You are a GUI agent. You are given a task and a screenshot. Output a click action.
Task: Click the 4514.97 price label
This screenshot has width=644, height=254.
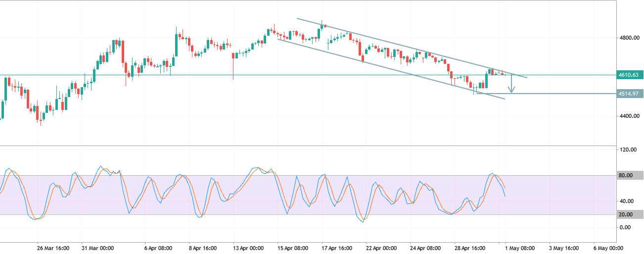630,94
